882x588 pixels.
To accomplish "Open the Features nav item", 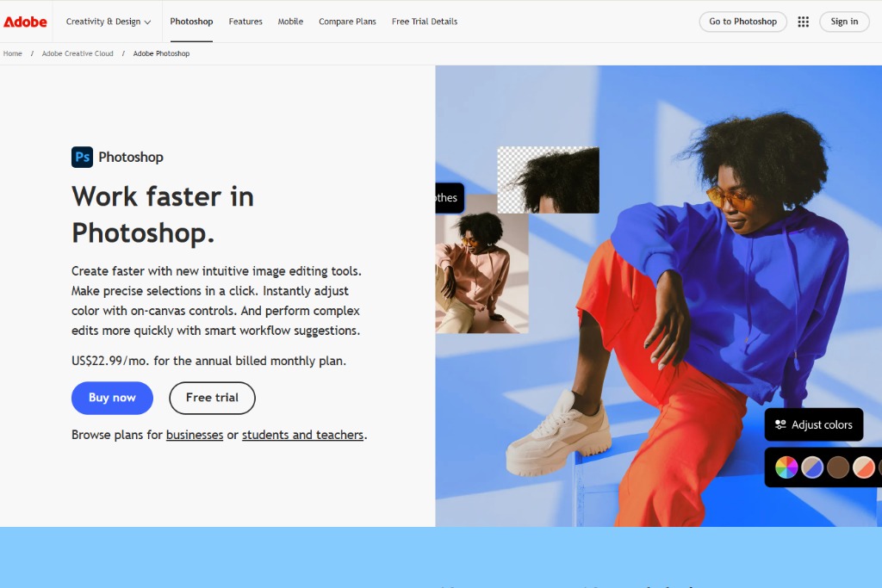I will click(x=245, y=22).
